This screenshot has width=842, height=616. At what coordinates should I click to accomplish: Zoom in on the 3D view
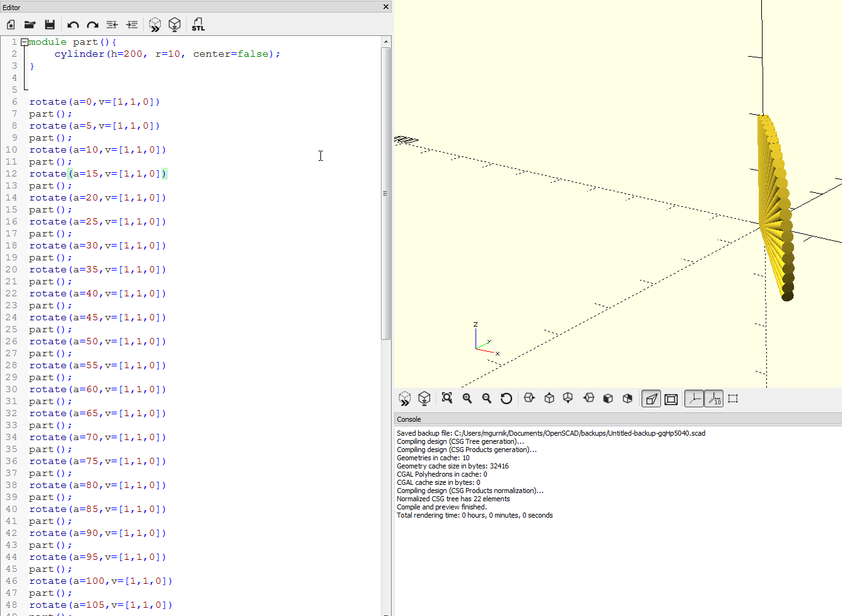(467, 398)
